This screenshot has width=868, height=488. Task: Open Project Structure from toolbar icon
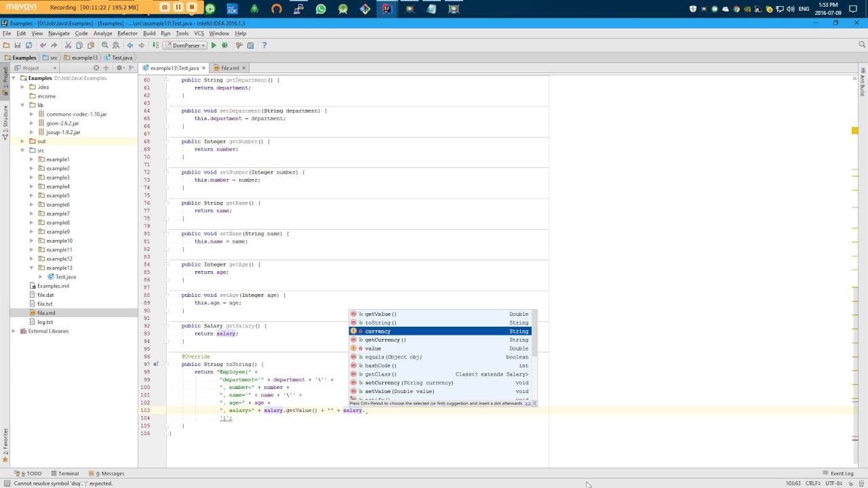point(251,45)
